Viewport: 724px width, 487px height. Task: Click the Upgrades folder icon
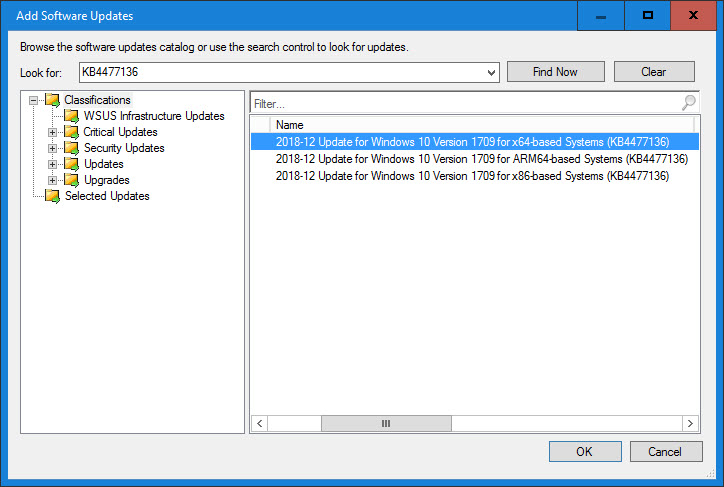pyautogui.click(x=71, y=180)
